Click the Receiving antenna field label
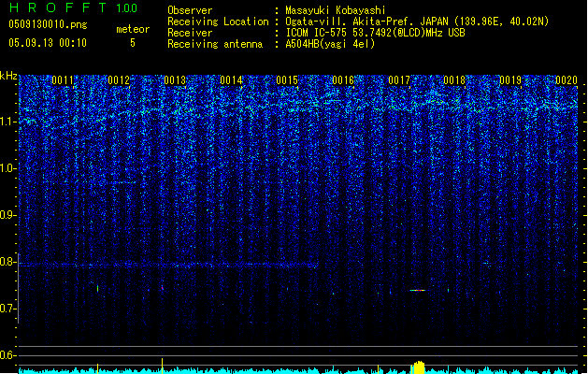The height and width of the screenshot is (374, 588). tap(215, 44)
